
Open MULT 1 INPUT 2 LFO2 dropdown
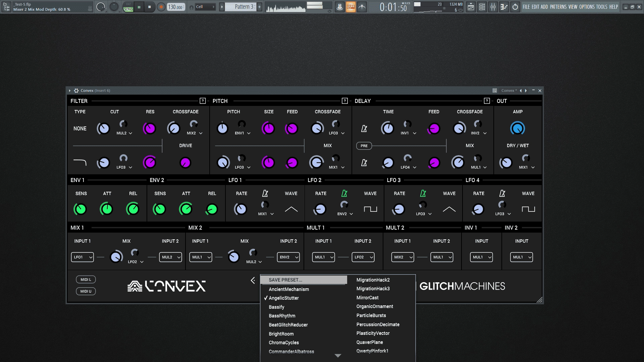[x=363, y=257]
